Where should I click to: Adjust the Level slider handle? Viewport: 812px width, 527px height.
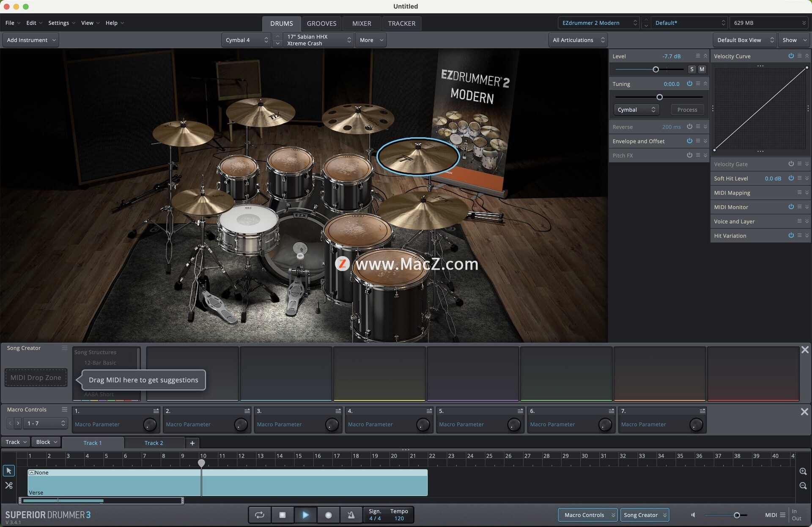[x=656, y=69]
